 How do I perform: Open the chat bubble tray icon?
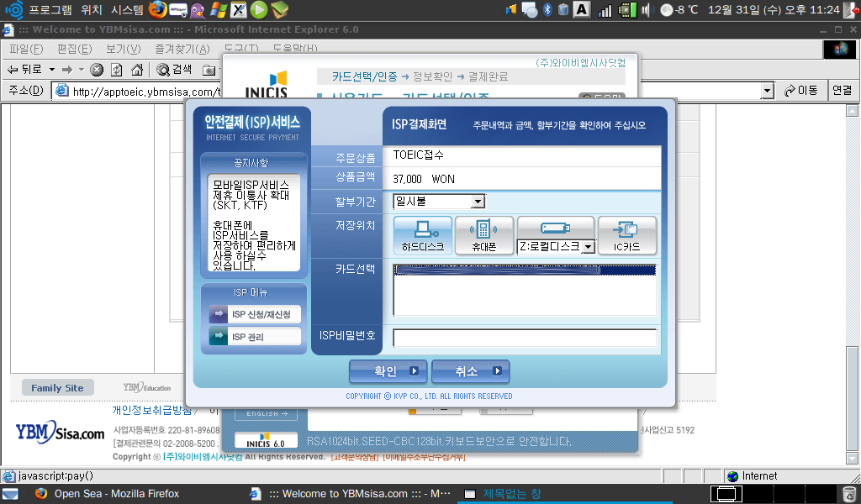(530, 9)
